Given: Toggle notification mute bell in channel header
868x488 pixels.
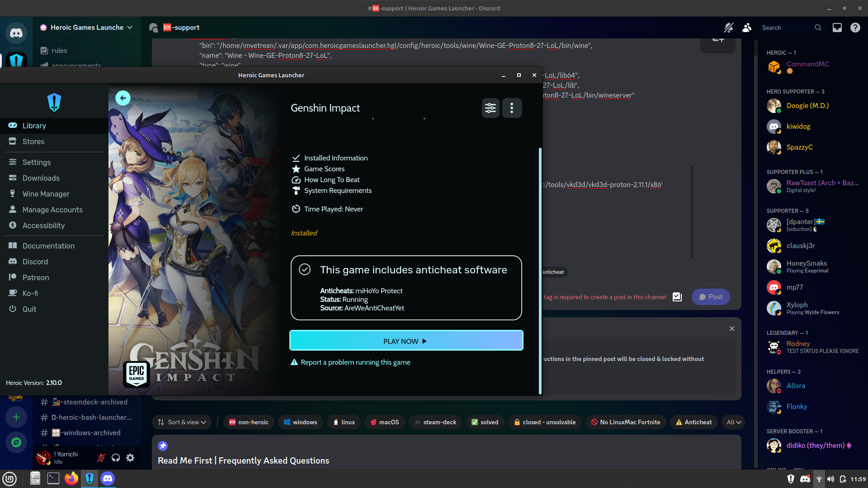Looking at the screenshot, I should tap(728, 28).
